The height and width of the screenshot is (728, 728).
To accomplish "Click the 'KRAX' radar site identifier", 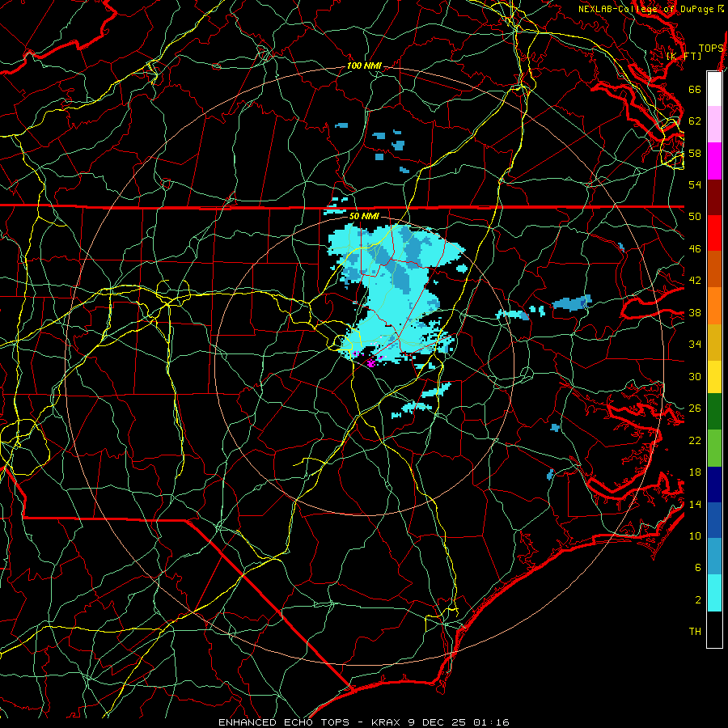I will tap(385, 722).
